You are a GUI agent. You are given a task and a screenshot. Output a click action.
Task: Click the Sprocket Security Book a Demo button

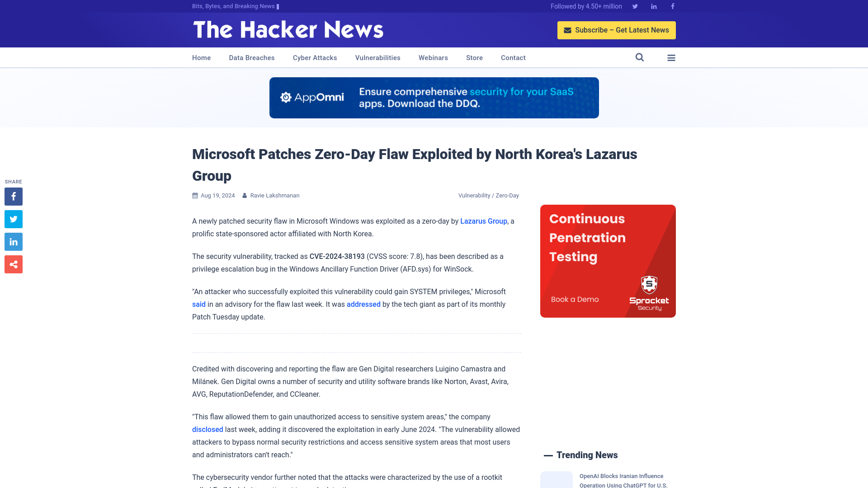575,299
